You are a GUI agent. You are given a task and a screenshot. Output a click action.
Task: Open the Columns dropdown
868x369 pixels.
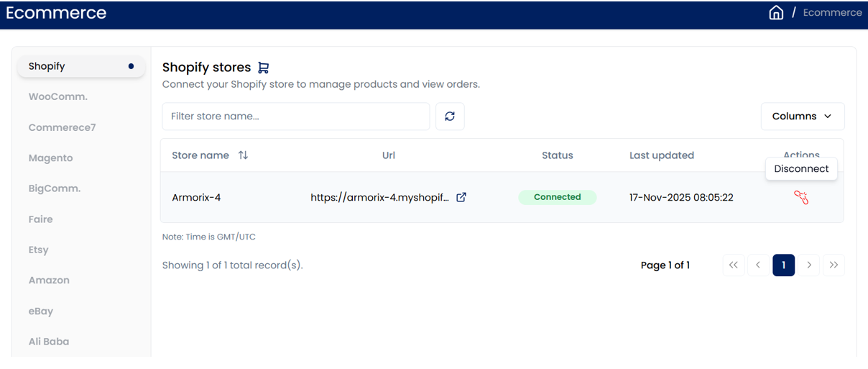point(802,117)
